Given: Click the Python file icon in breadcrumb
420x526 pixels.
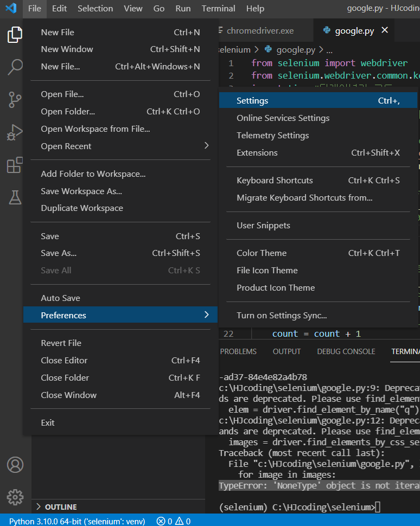Looking at the screenshot, I should coord(268,49).
